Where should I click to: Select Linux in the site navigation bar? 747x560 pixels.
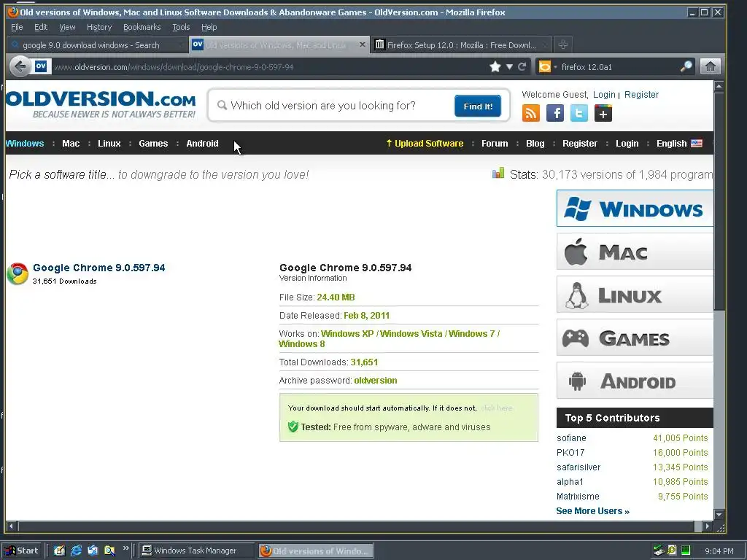click(109, 144)
